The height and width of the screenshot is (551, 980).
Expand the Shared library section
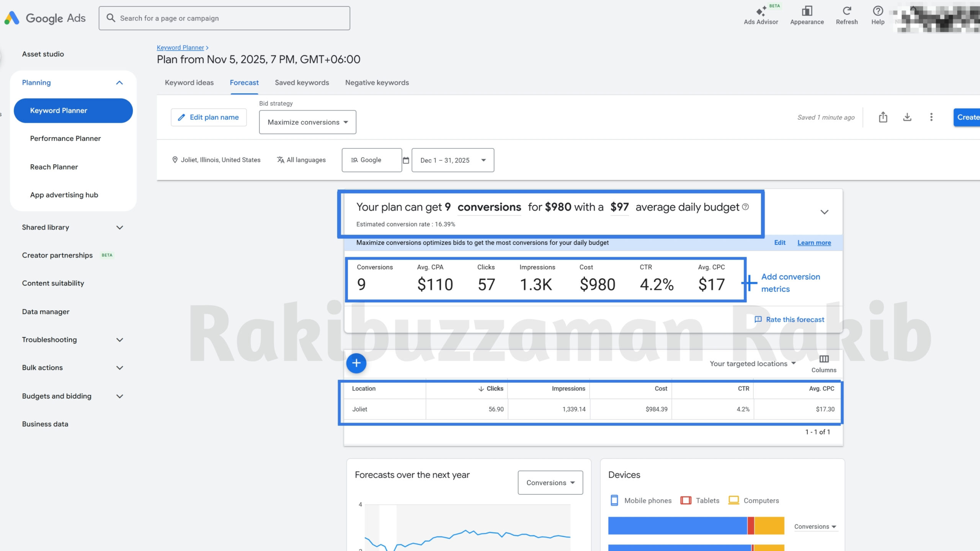pyautogui.click(x=119, y=227)
